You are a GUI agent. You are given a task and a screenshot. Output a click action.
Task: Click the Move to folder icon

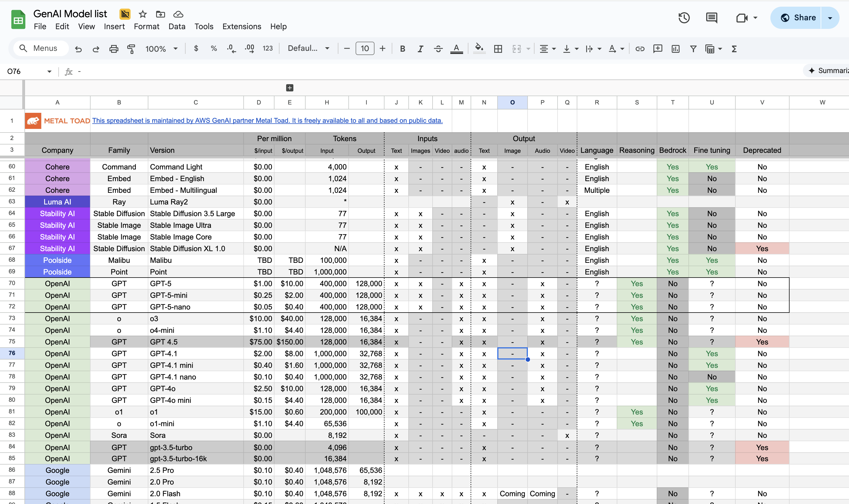pos(160,14)
